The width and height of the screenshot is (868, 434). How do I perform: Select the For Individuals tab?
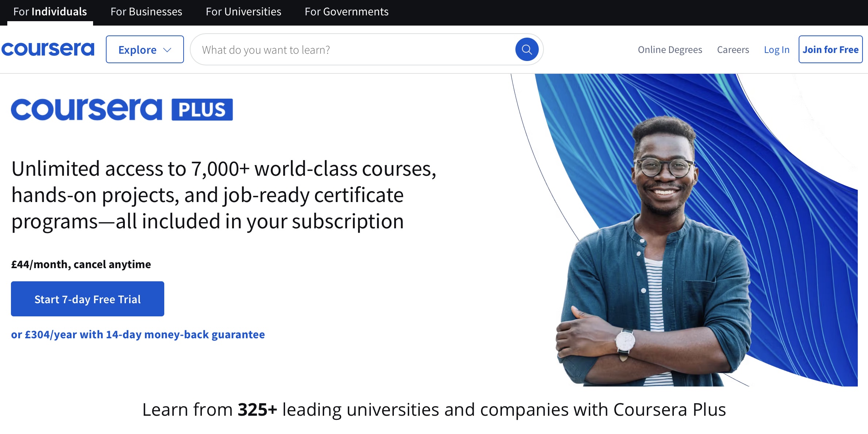pyautogui.click(x=50, y=12)
